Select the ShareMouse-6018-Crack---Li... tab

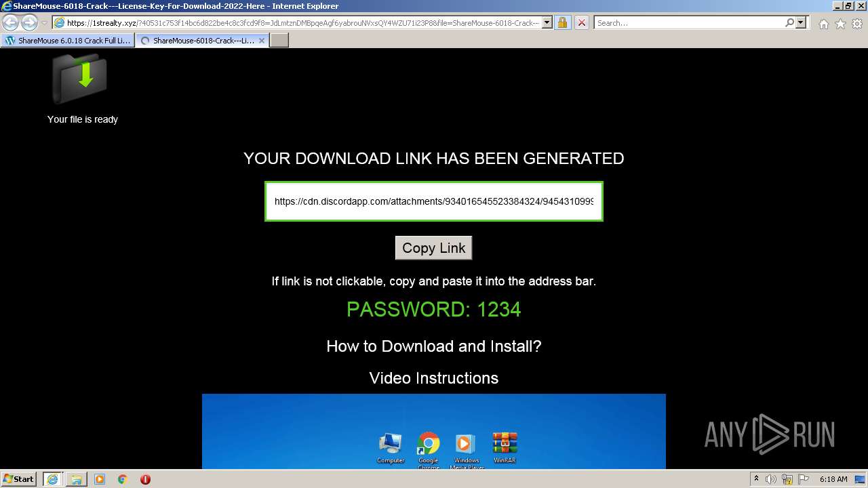[x=202, y=41]
